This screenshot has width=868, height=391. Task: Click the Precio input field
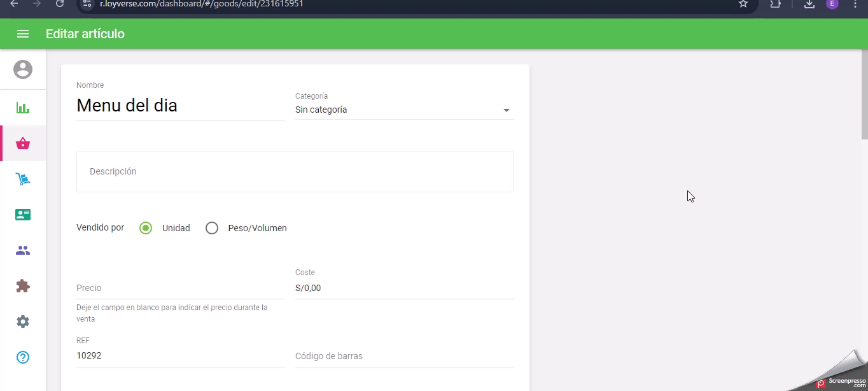click(180, 288)
